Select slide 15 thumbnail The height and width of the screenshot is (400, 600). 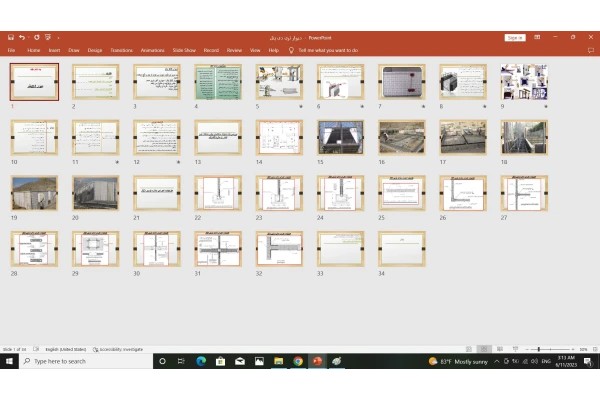pyautogui.click(x=341, y=137)
